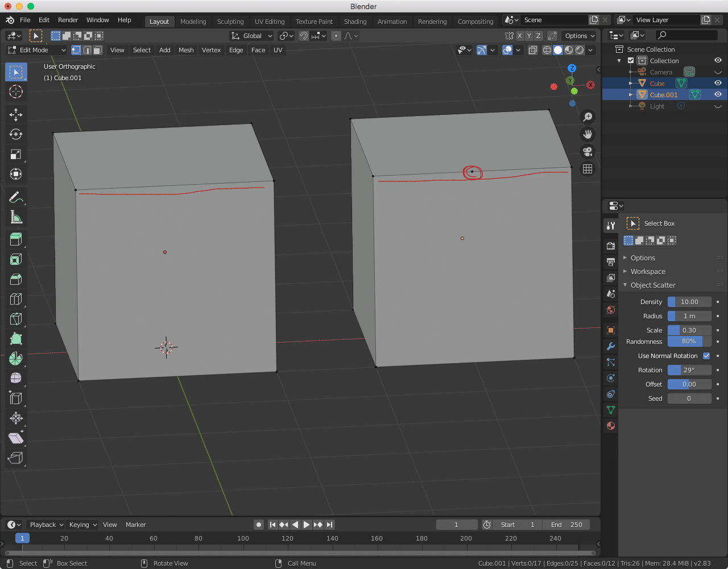Switch to the Sculpting workspace tab

(x=230, y=22)
